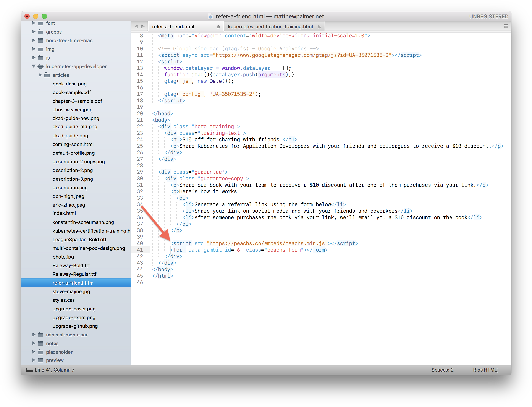The width and height of the screenshot is (532, 407).
Task: Select the highlighted refer-a-friend.html file
Action: pos(76,283)
